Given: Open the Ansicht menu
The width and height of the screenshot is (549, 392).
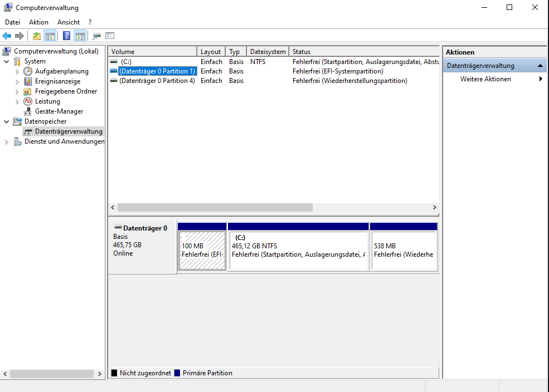Looking at the screenshot, I should (x=69, y=22).
